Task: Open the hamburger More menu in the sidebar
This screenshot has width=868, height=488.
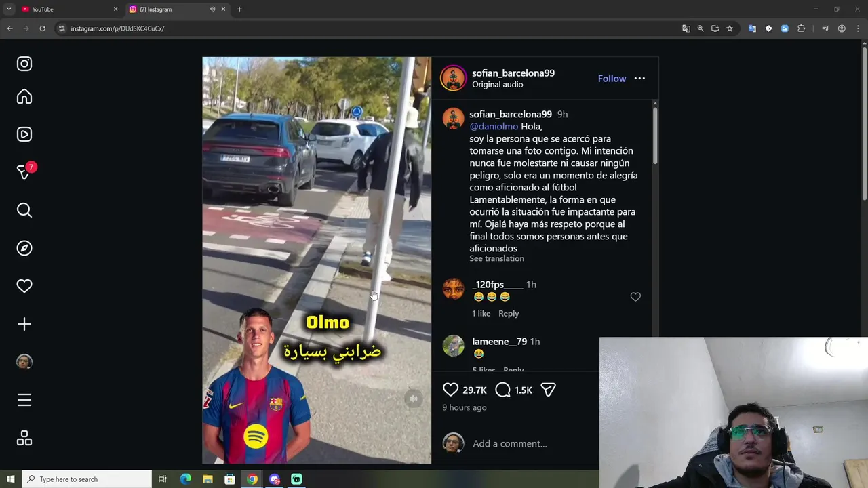Action: (x=24, y=400)
